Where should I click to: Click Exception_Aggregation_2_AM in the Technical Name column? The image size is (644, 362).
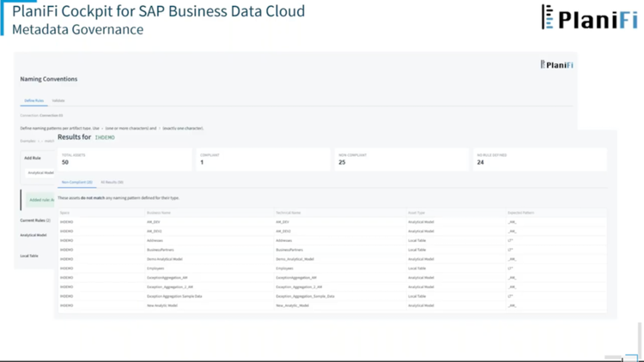coord(299,287)
